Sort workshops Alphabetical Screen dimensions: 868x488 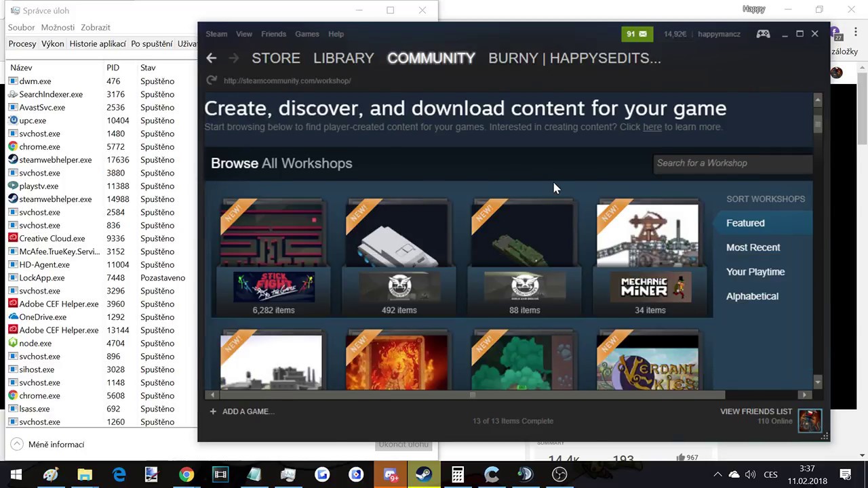[x=753, y=296]
